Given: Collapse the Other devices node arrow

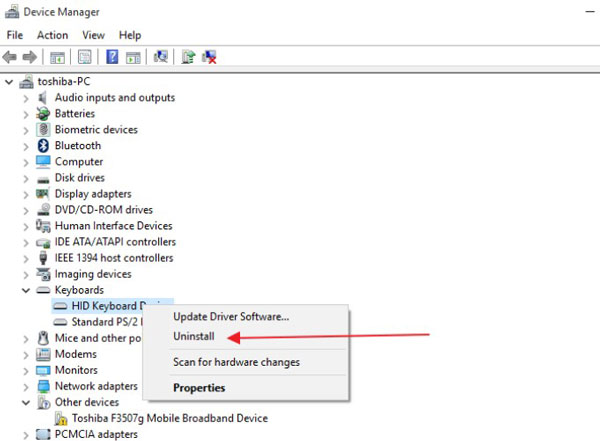Looking at the screenshot, I should click(x=26, y=403).
